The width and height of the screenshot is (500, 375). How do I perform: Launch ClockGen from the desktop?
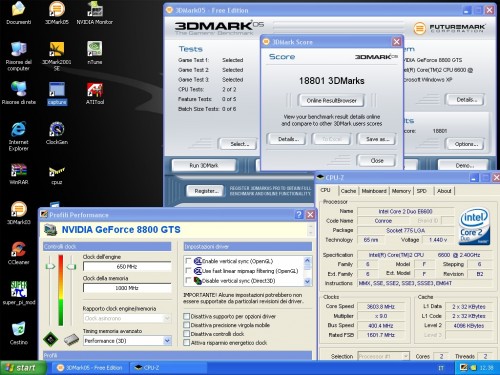[x=57, y=133]
